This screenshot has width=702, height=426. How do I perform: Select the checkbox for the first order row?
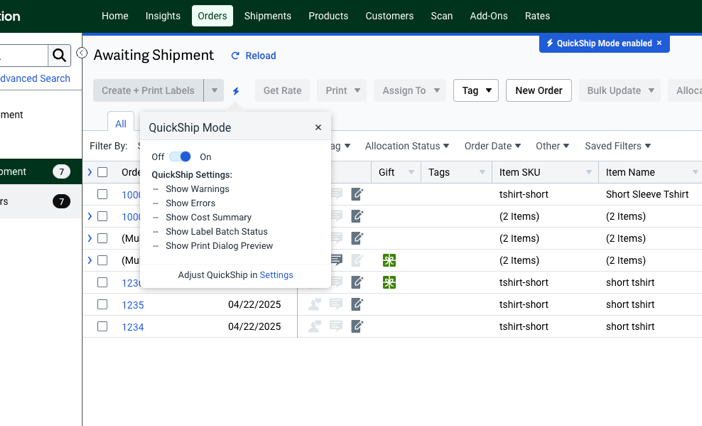point(103,194)
